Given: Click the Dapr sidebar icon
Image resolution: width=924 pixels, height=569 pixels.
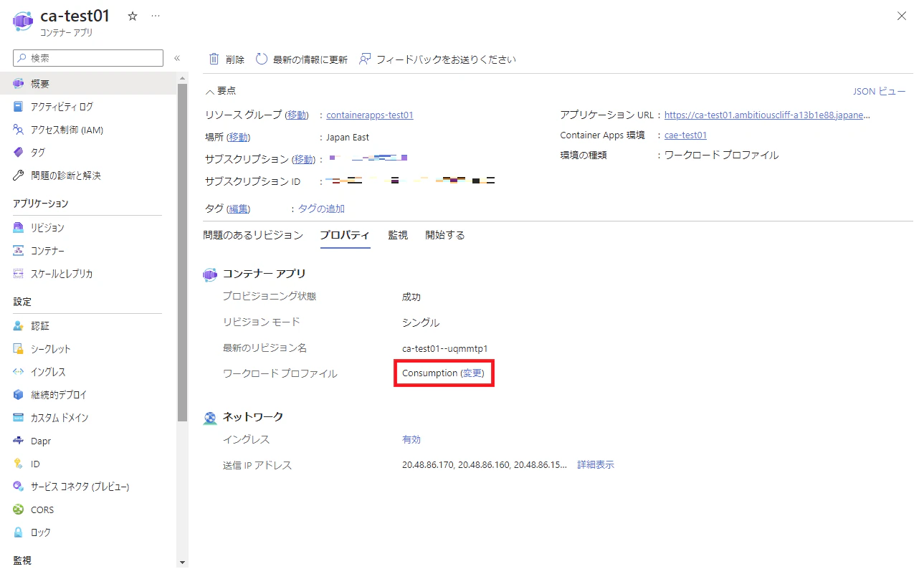Looking at the screenshot, I should pos(19,441).
